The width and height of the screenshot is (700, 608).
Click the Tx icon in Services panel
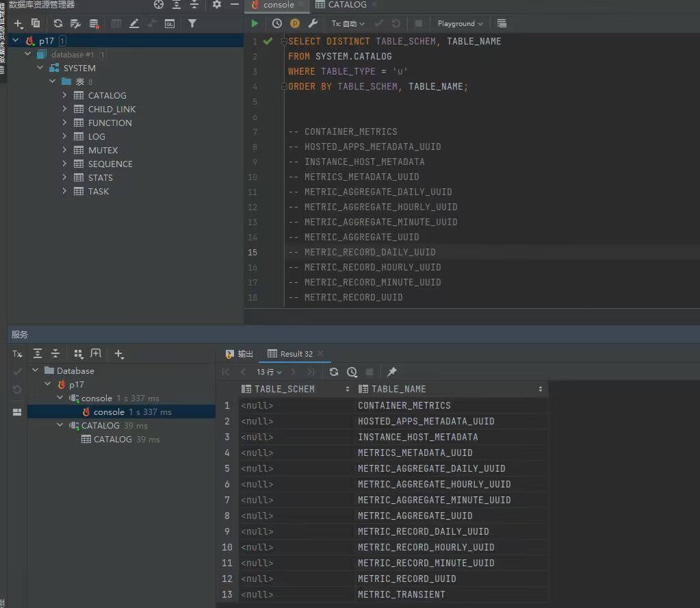(x=17, y=354)
